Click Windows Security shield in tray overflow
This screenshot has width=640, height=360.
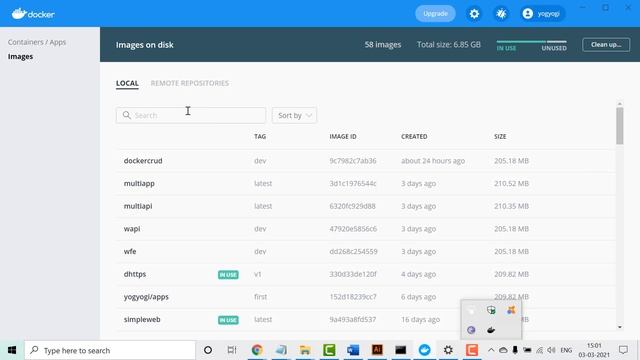point(491,310)
